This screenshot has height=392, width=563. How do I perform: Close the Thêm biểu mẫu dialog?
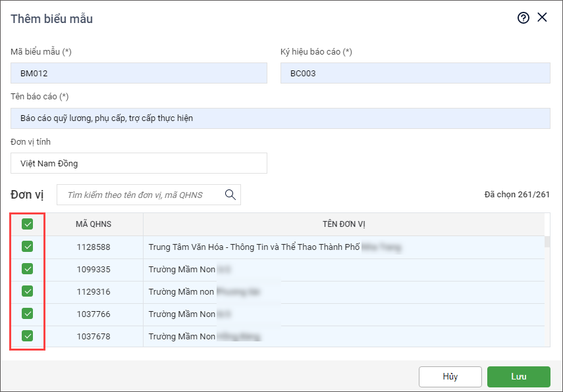coord(543,18)
